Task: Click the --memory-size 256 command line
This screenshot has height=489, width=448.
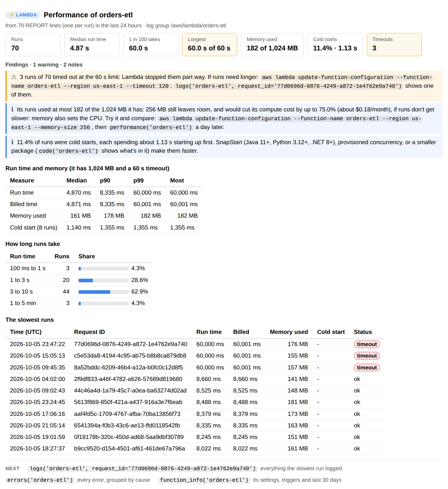Action: (x=216, y=123)
